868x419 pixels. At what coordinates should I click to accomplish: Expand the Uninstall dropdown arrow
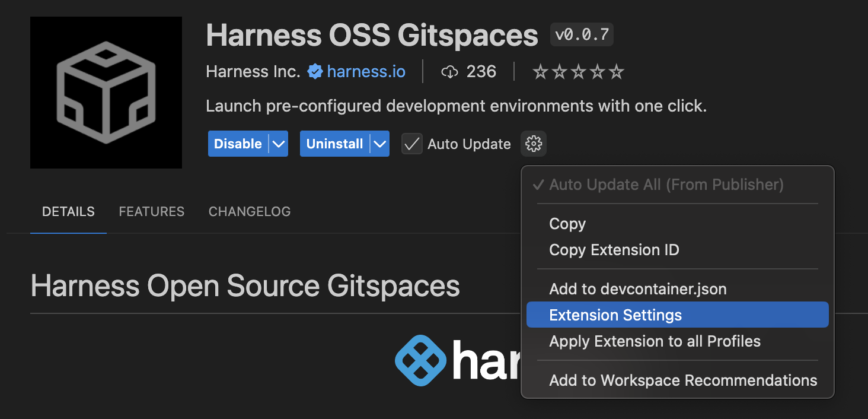click(x=380, y=144)
